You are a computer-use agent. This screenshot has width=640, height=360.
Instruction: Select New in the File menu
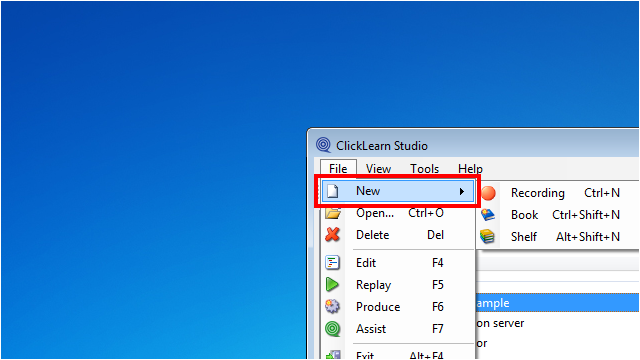pos(398,191)
